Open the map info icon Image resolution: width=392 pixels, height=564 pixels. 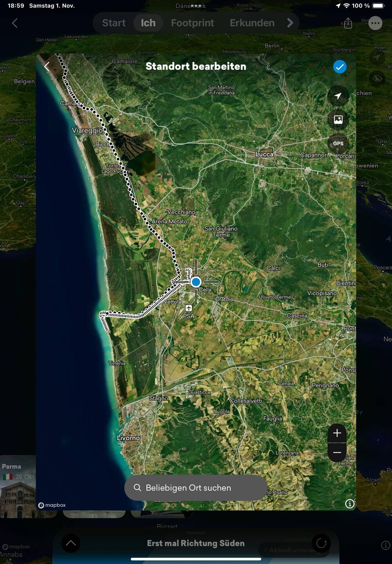pos(349,504)
